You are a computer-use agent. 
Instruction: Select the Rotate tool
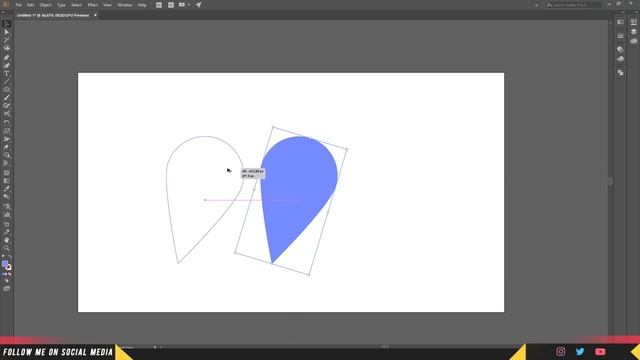(x=7, y=123)
